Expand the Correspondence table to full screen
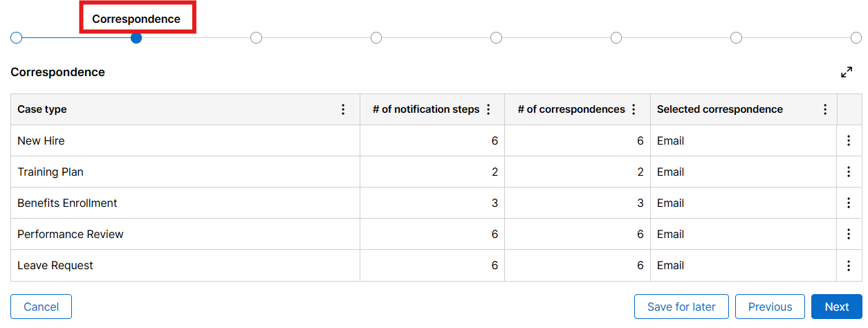The width and height of the screenshot is (868, 328). pos(847,72)
